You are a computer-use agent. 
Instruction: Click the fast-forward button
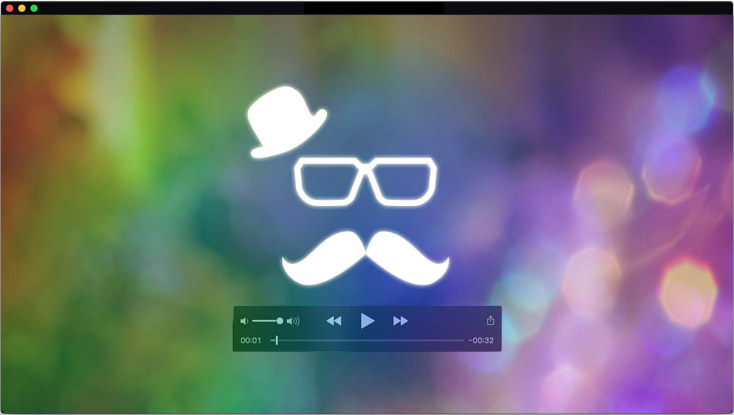401,321
